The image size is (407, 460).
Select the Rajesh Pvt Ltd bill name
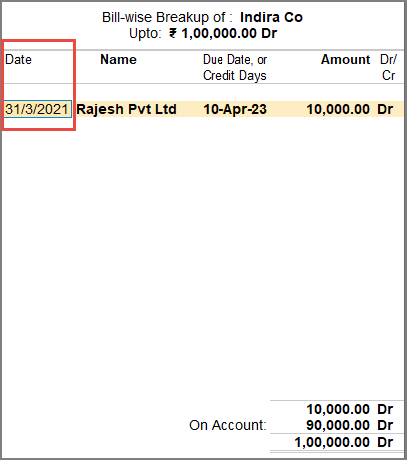click(x=126, y=109)
